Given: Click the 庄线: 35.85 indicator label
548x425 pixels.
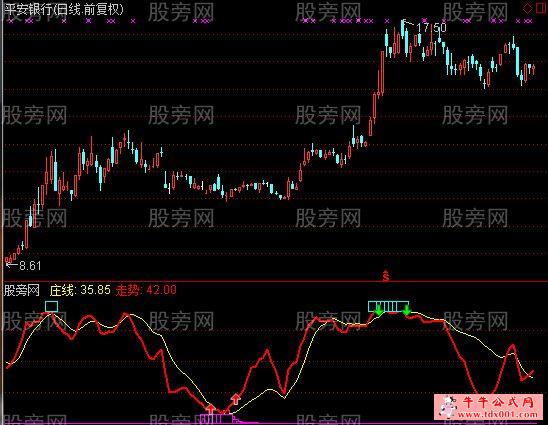Looking at the screenshot, I should (x=80, y=290).
